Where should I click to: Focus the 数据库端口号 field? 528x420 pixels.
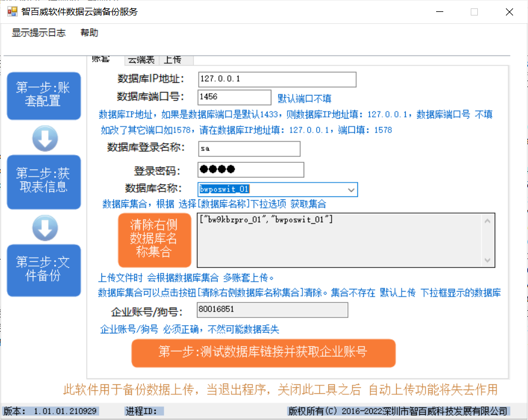click(234, 97)
